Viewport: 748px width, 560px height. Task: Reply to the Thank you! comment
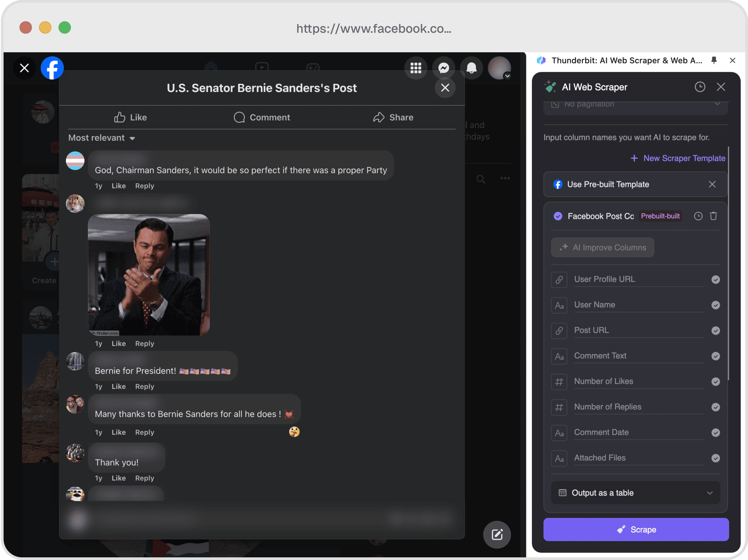click(144, 478)
